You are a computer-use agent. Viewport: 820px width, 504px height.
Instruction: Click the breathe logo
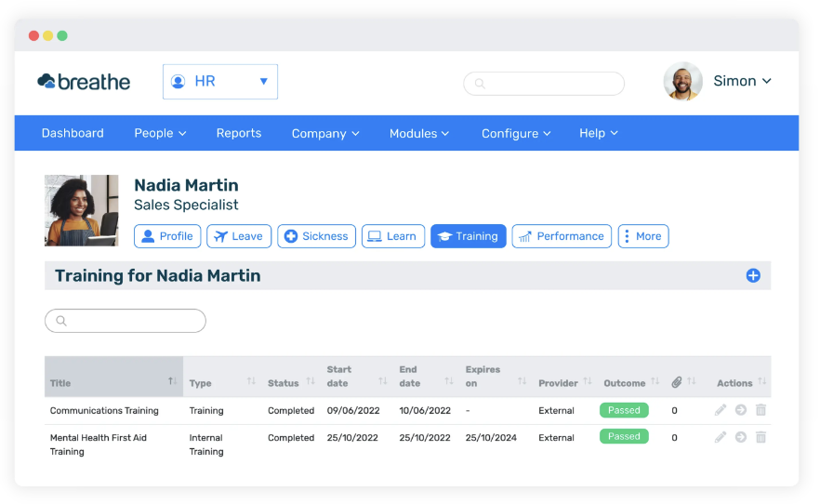coord(84,82)
